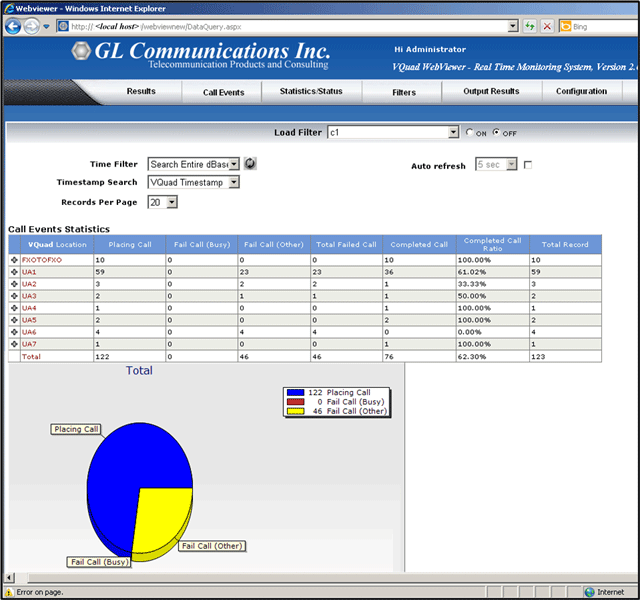This screenshot has width=640, height=600.
Task: Click the URL address bar field
Action: pyautogui.click(x=288, y=27)
